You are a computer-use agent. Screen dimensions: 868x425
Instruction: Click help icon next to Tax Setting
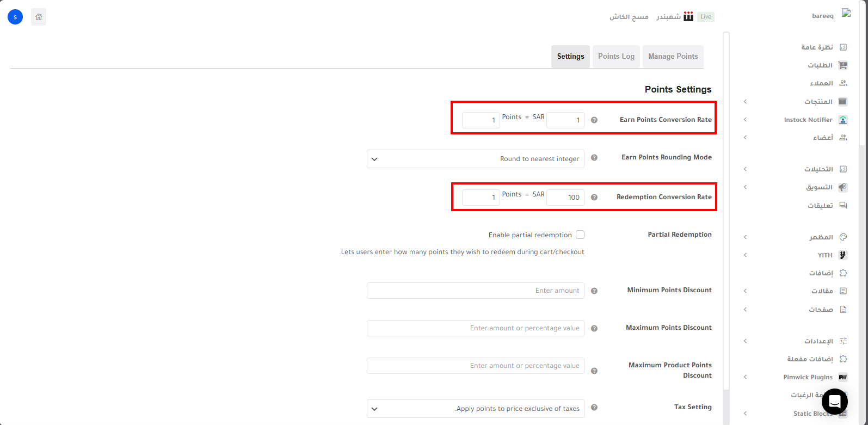594,407
